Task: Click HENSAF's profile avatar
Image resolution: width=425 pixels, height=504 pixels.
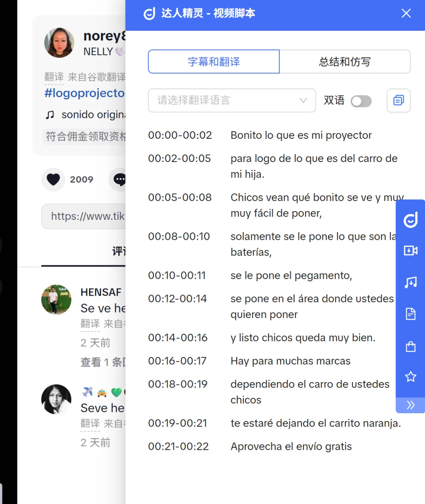Action: point(56,299)
